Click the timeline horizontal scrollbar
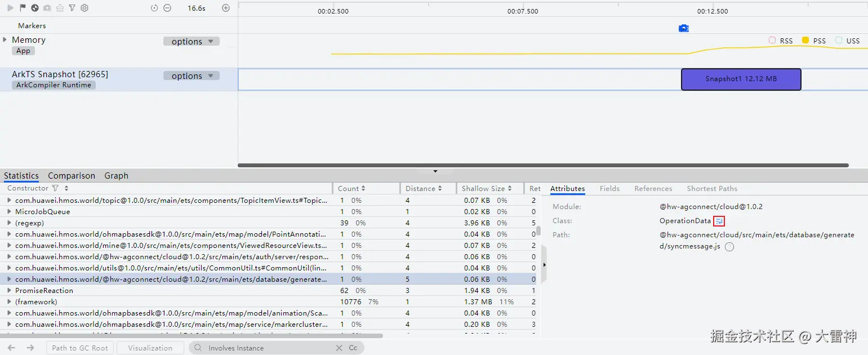Screen dimensions: 868x355 tap(543, 166)
